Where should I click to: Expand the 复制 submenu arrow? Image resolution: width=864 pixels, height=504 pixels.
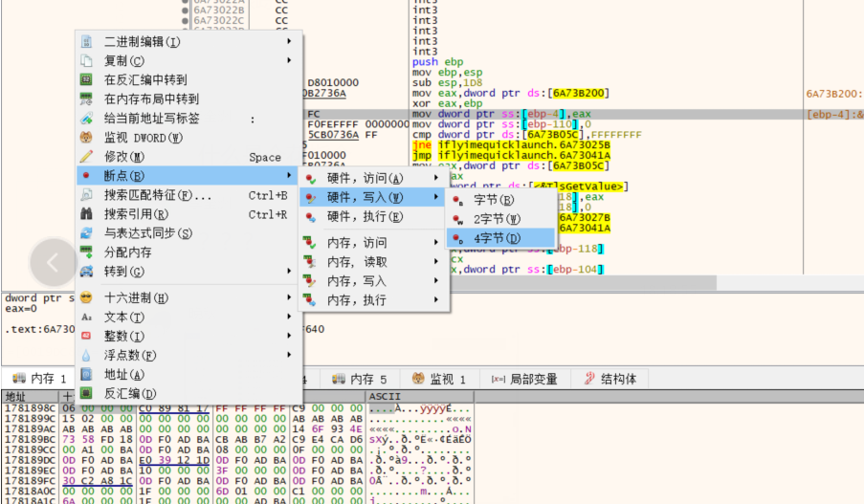(289, 61)
